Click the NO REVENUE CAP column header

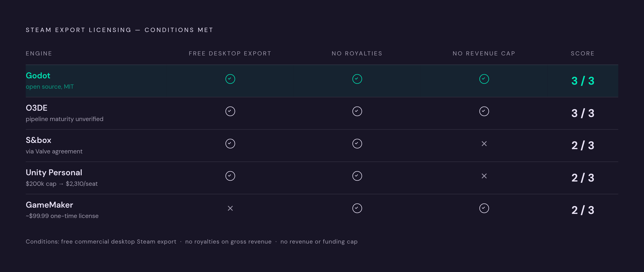point(484,53)
